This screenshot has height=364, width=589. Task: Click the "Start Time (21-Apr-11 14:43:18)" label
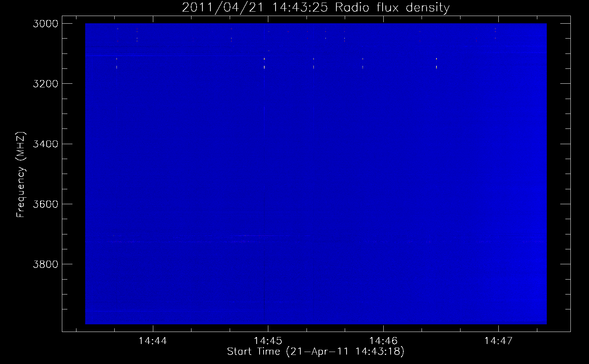pyautogui.click(x=316, y=352)
